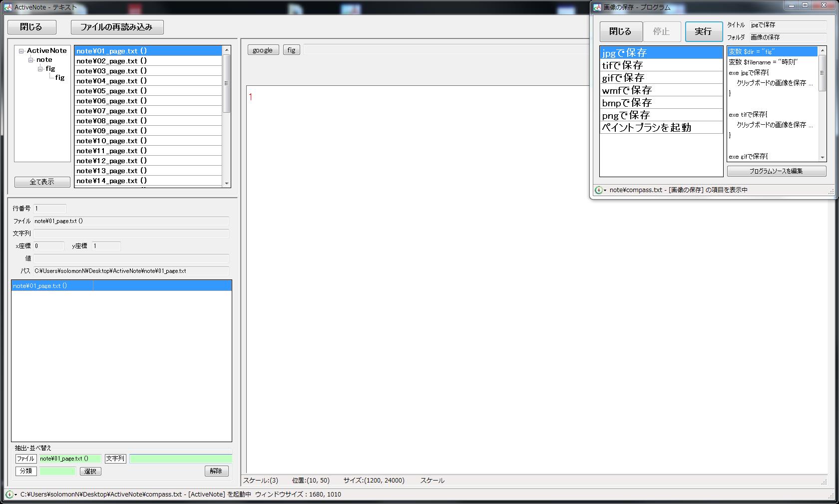This screenshot has width=839, height=504.
Task: Collapse the note folder in the tree
Action: click(31, 60)
